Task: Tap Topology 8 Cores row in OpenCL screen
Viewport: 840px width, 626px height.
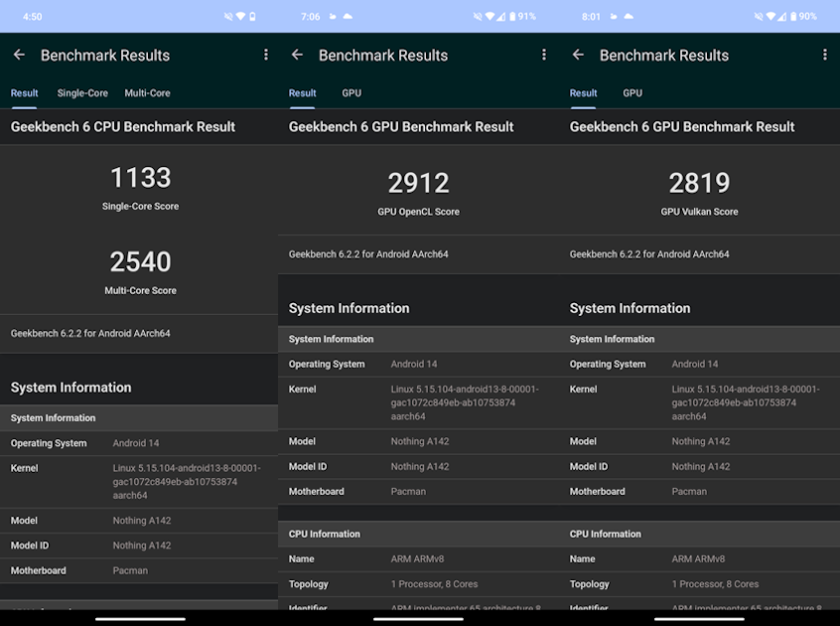Action: click(418, 584)
